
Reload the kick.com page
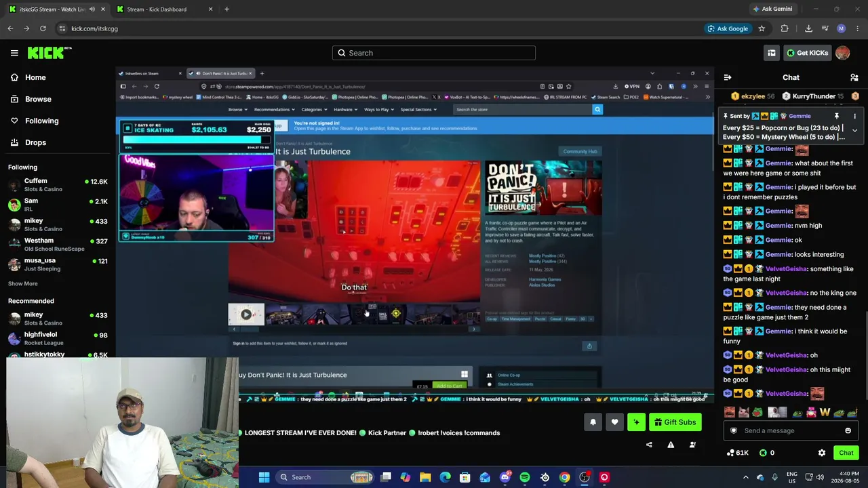pos(43,28)
